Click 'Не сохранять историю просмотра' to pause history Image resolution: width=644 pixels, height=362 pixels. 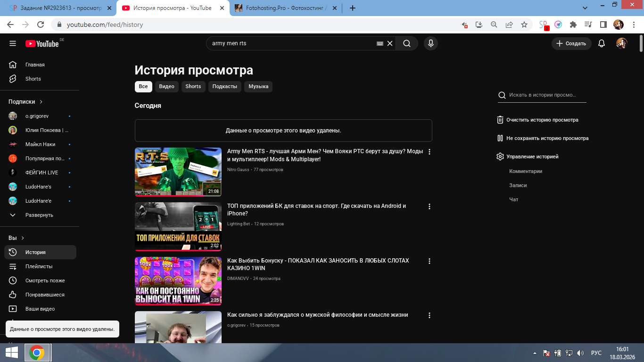pos(547,138)
